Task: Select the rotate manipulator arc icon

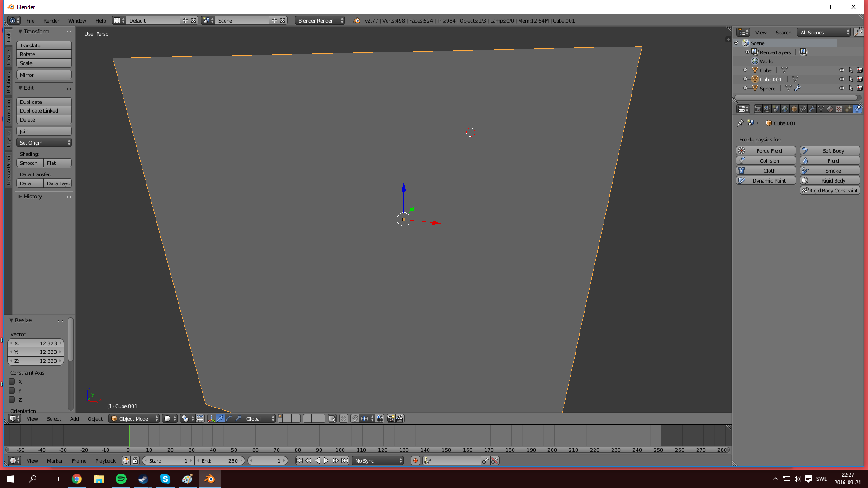Action: coord(229,419)
